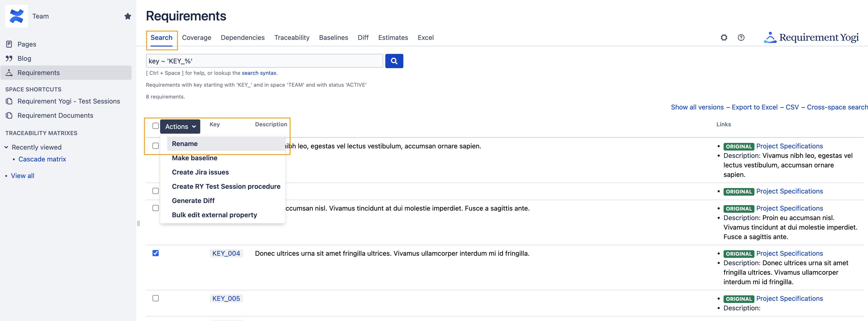Collapse the Recently viewed section

(6, 147)
